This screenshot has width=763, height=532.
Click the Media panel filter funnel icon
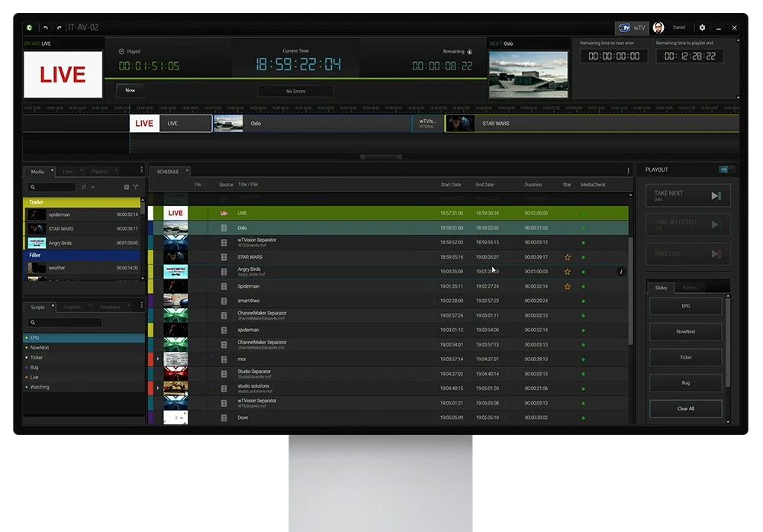point(136,187)
